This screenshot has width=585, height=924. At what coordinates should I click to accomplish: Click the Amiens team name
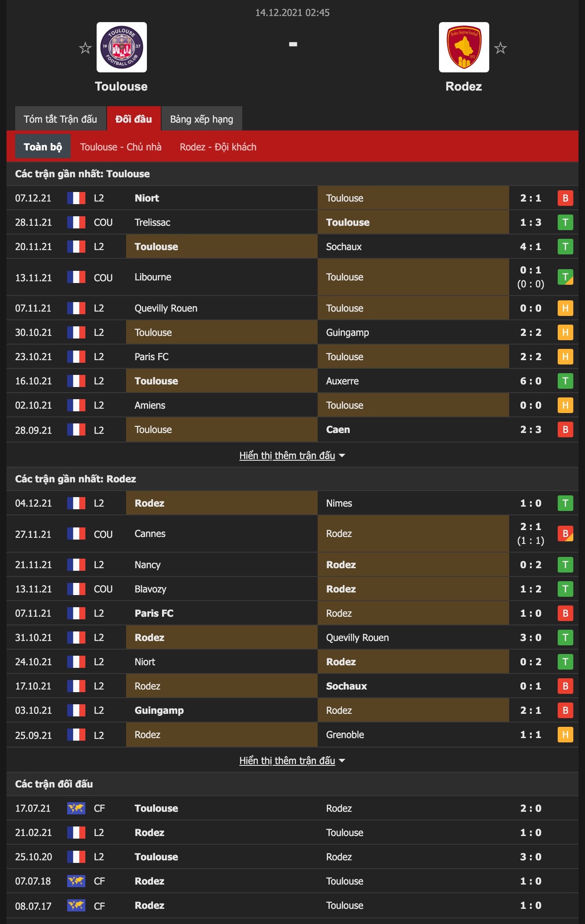pos(150,405)
